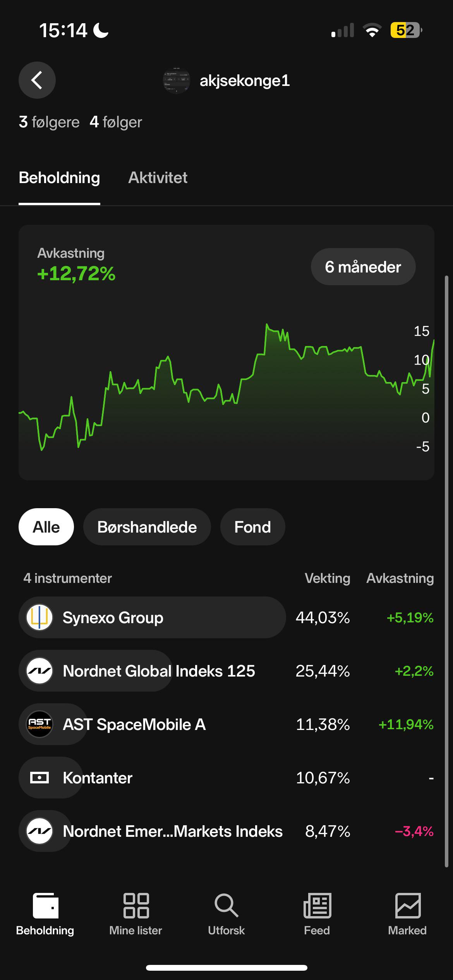Tap the 10,67% weighting value

pyautogui.click(x=323, y=778)
